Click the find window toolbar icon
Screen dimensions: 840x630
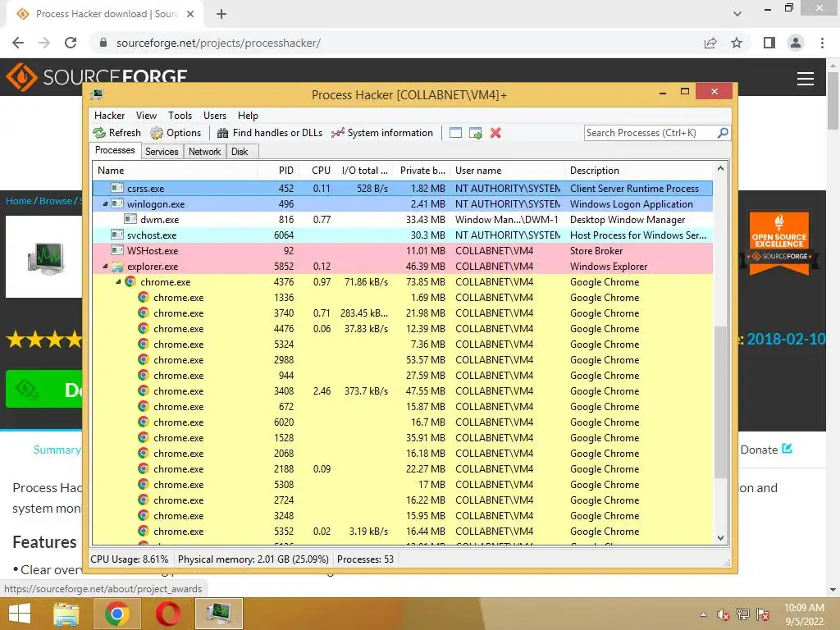455,133
